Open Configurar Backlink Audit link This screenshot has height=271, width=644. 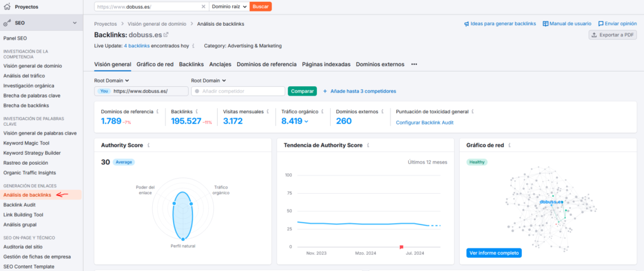point(425,123)
